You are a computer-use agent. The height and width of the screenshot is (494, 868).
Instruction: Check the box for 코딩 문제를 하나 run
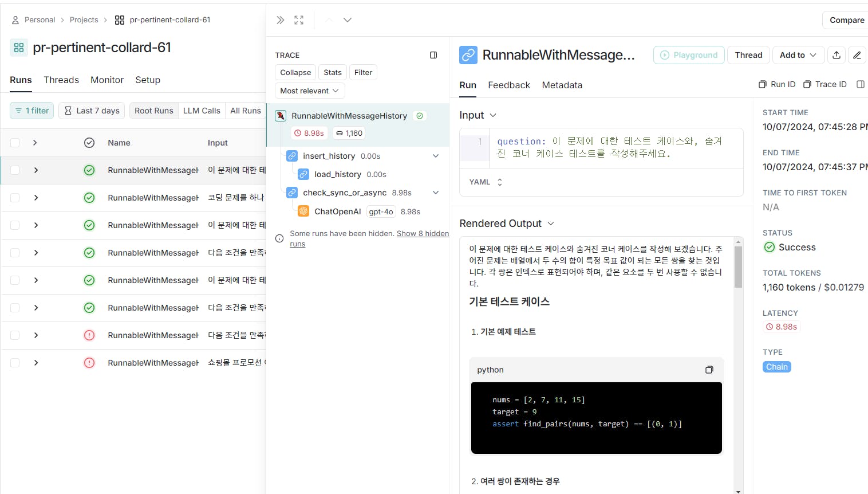point(15,198)
